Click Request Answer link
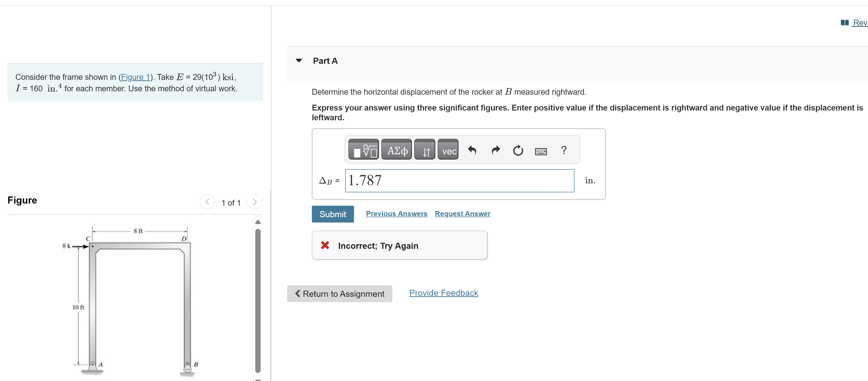This screenshot has width=868, height=381. [x=462, y=214]
